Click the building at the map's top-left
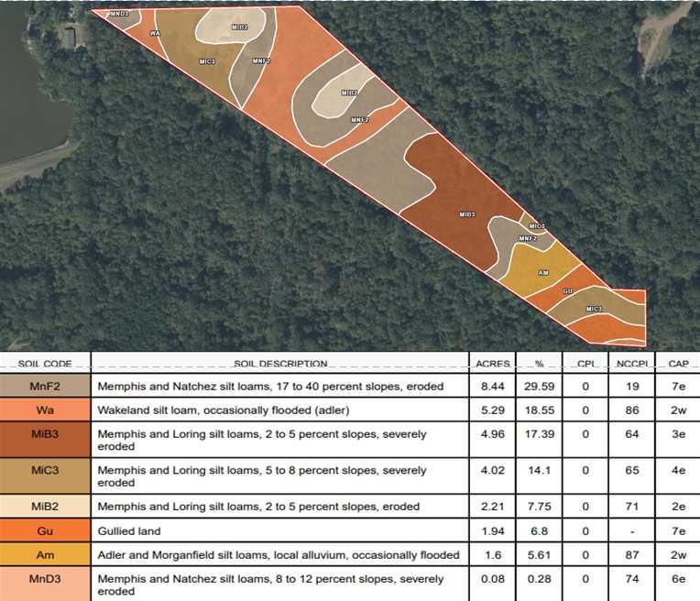Screen dimensions: 700x601 tap(70, 37)
